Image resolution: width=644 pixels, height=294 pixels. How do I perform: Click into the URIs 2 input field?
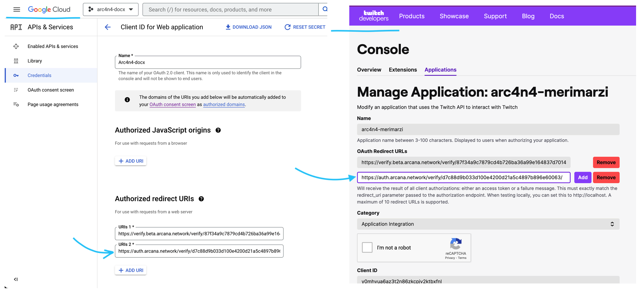tap(199, 251)
